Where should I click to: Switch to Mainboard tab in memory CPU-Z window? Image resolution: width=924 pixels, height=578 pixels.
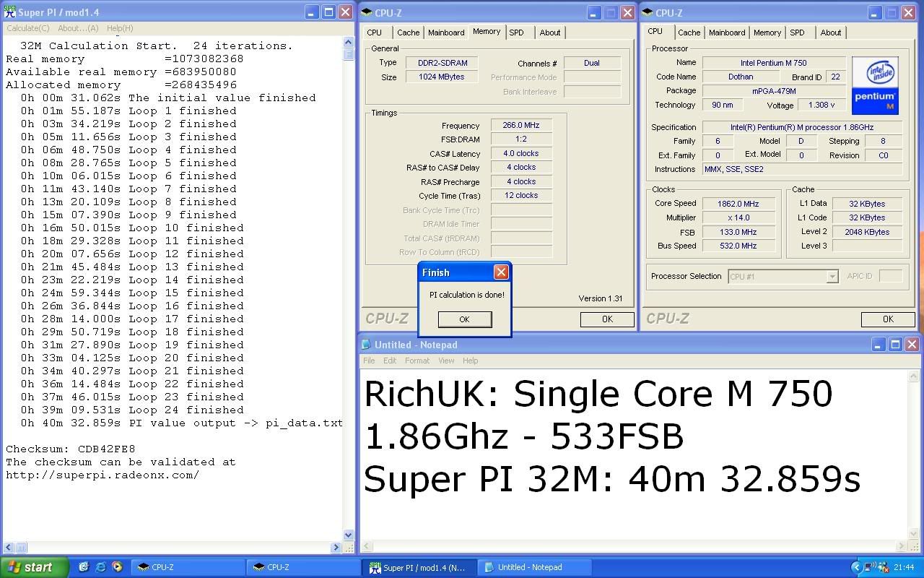446,33
